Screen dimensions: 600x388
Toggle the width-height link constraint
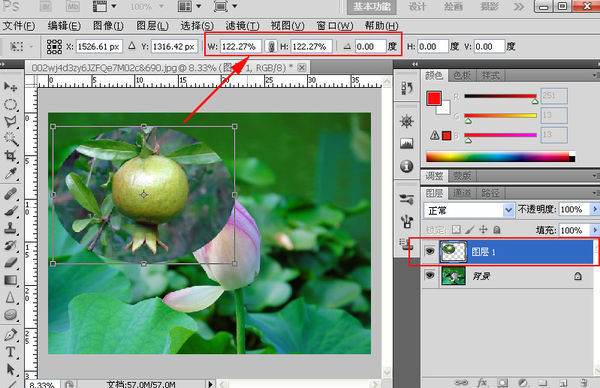click(271, 47)
